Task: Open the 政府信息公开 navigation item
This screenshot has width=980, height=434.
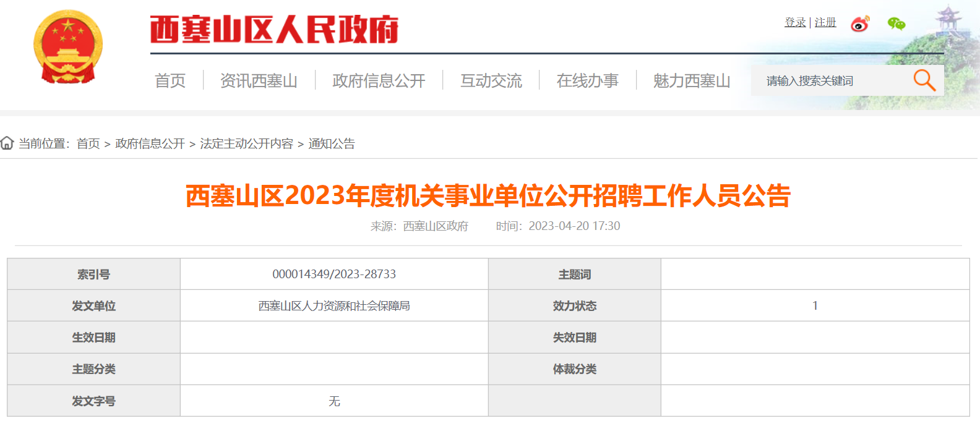Action: (379, 80)
